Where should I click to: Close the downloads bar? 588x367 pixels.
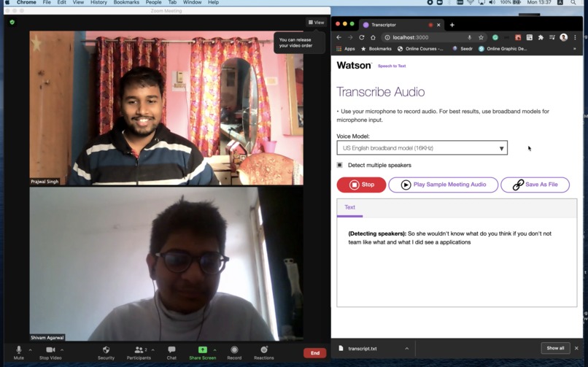tap(576, 348)
